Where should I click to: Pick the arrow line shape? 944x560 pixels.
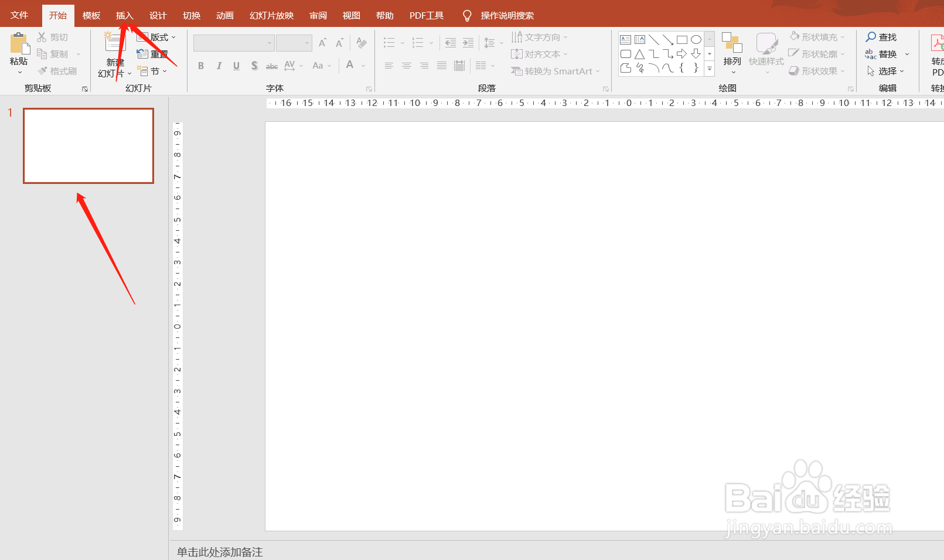667,40
